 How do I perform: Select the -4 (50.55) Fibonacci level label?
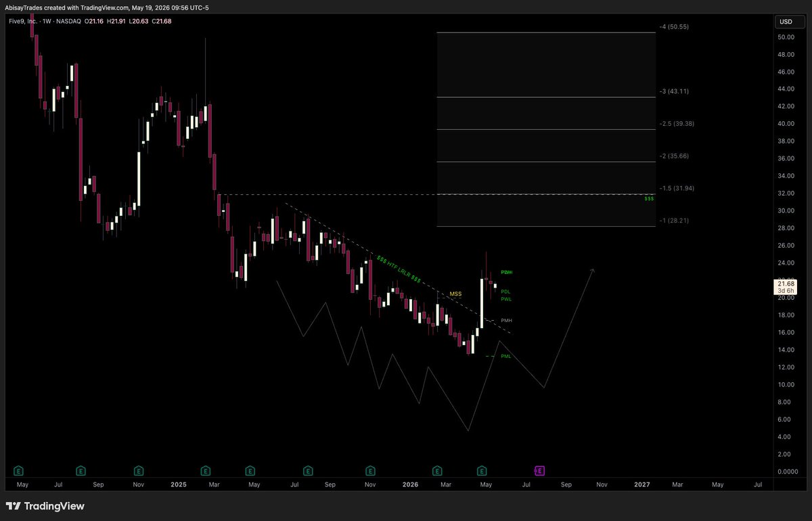coord(674,26)
